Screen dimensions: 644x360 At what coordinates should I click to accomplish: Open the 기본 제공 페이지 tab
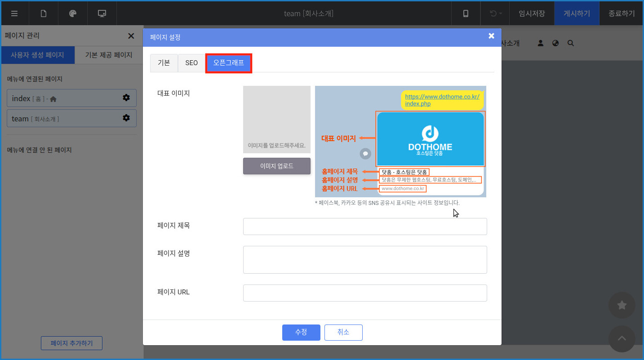109,55
